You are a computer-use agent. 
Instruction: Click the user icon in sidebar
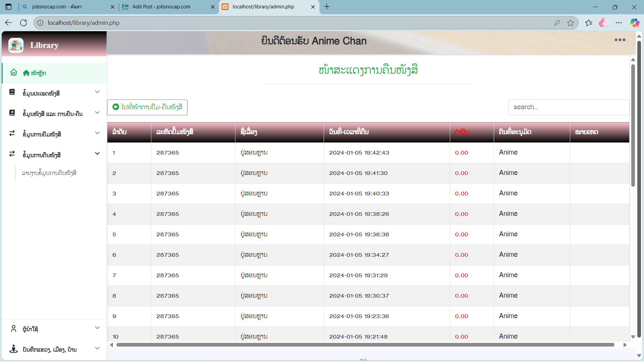[x=13, y=328]
